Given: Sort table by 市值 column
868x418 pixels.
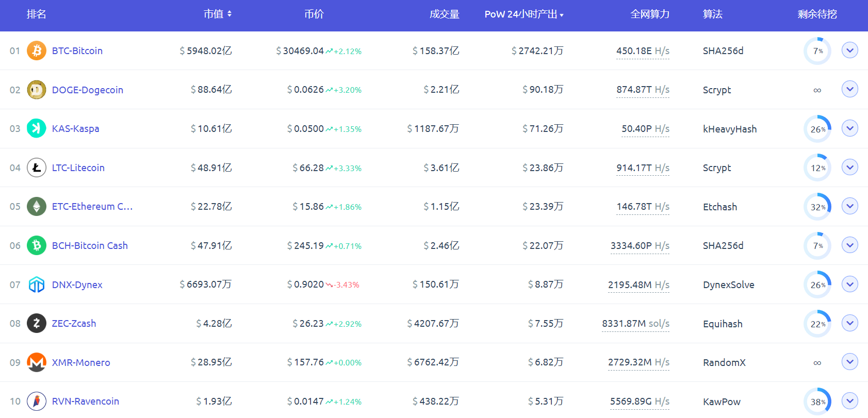Looking at the screenshot, I should (217, 14).
